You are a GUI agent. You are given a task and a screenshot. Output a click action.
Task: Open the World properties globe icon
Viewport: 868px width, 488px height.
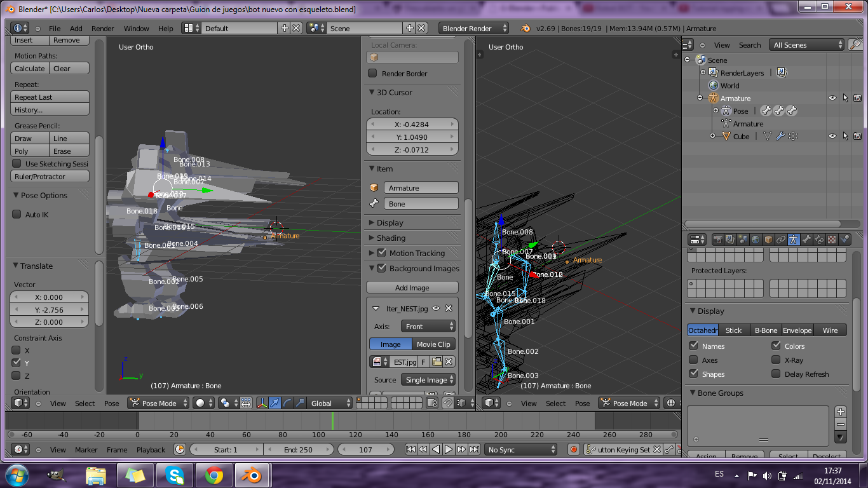[x=756, y=240]
